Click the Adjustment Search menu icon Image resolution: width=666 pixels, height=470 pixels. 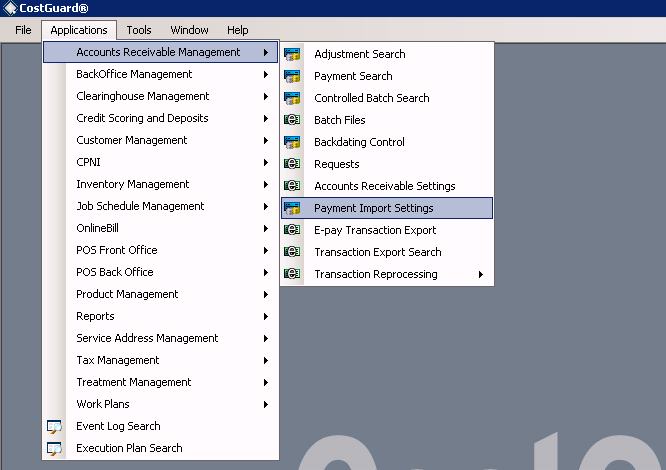tap(292, 54)
